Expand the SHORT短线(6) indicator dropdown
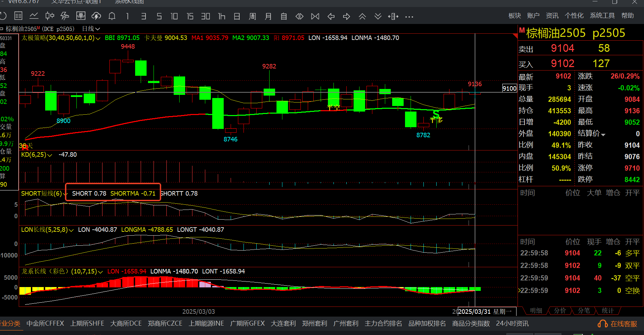 click(65, 194)
